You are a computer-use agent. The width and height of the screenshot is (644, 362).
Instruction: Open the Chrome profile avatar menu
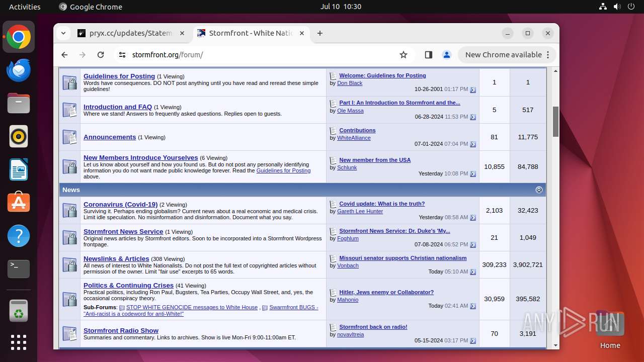click(x=447, y=55)
